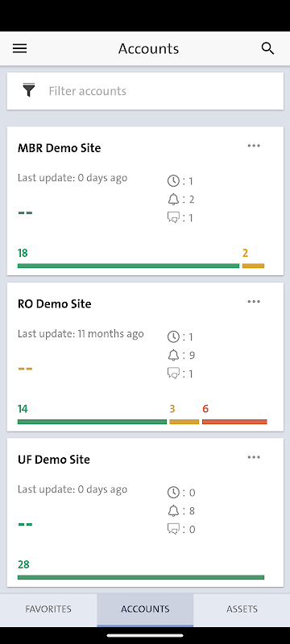Expand the UF Demo Site more options
Image resolution: width=290 pixels, height=644 pixels.
[254, 457]
